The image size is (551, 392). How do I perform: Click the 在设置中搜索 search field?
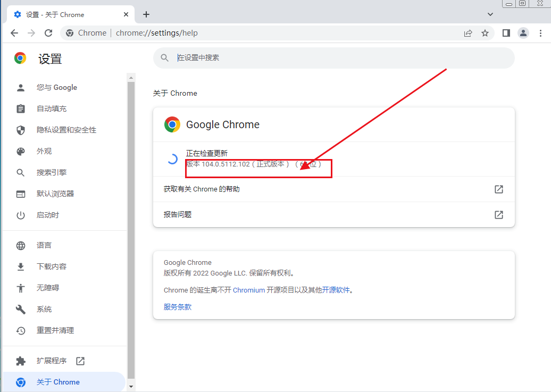[334, 57]
